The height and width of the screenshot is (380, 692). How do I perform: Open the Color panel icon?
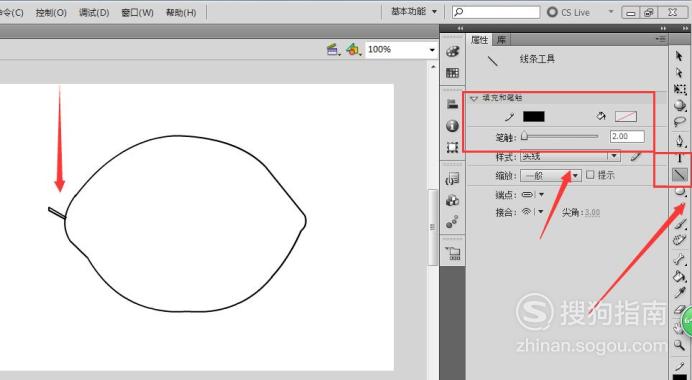(x=452, y=52)
